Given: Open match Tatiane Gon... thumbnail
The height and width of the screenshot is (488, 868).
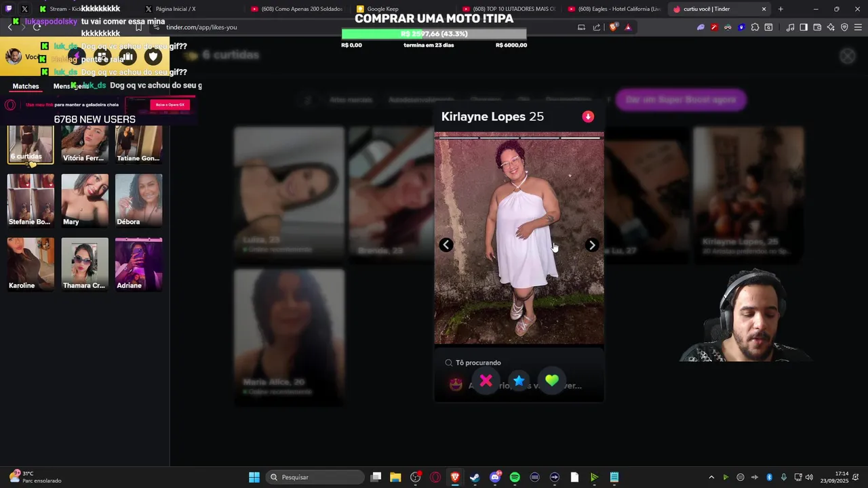Looking at the screenshot, I should pos(139,144).
